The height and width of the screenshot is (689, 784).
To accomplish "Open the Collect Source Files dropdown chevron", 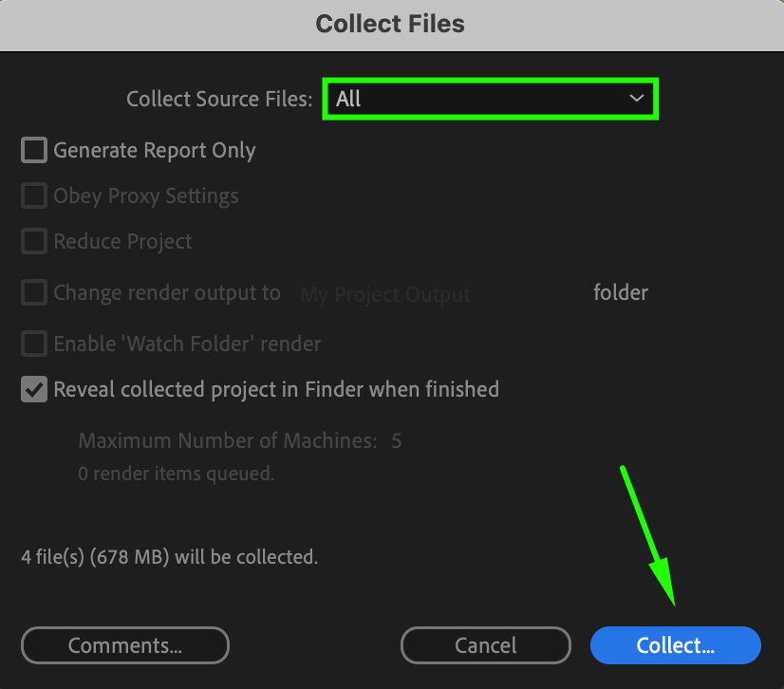I will (636, 99).
